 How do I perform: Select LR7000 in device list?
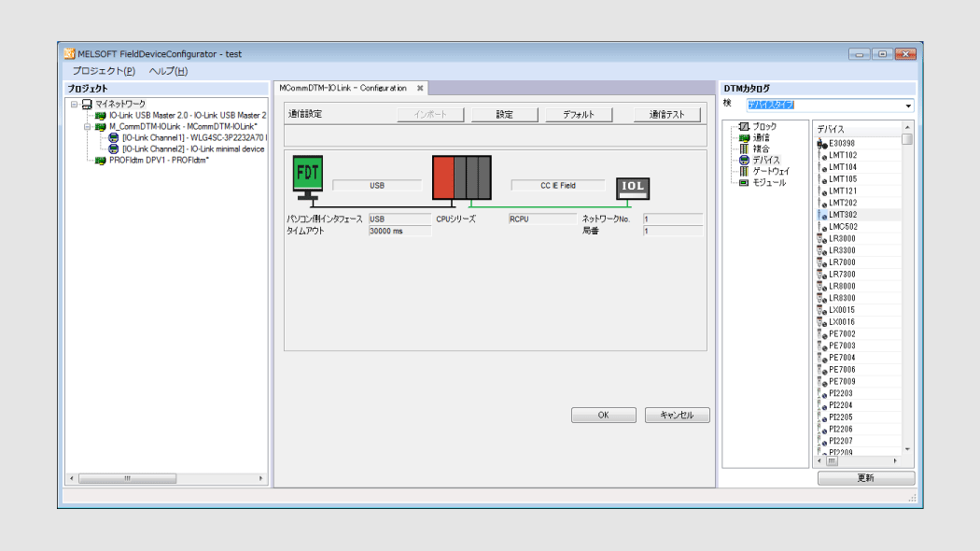842,262
